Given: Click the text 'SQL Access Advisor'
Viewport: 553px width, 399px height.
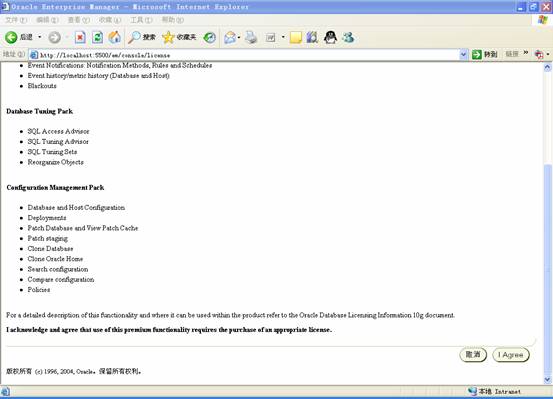Looking at the screenshot, I should [58, 131].
